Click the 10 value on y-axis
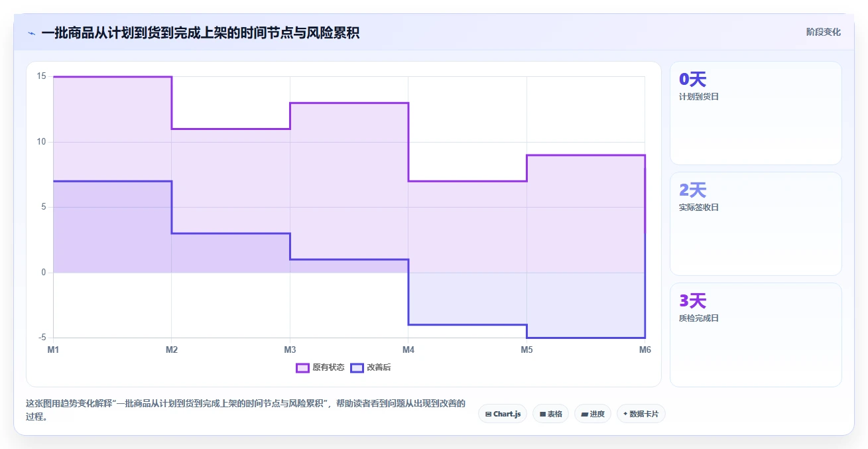Image resolution: width=868 pixels, height=449 pixels. 41,142
